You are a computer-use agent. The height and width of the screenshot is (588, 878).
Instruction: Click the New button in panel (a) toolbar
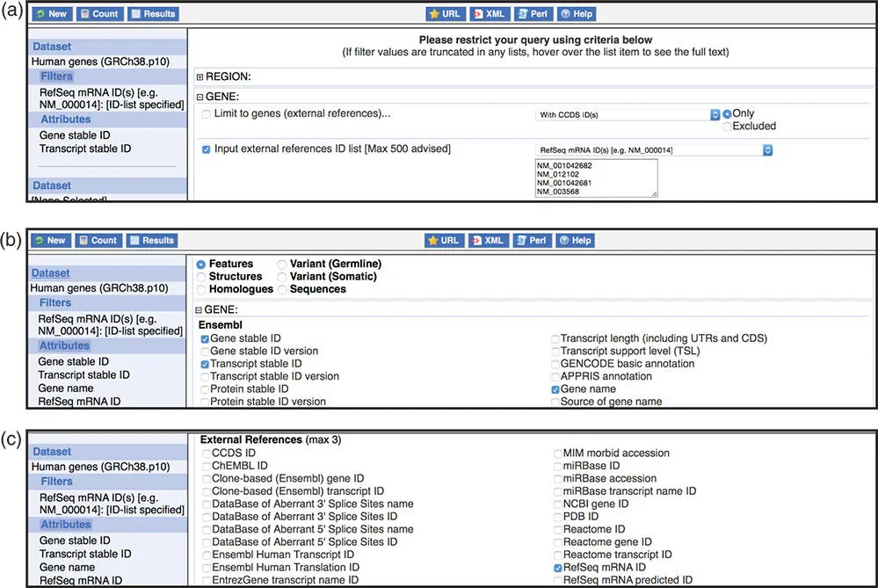(x=51, y=14)
